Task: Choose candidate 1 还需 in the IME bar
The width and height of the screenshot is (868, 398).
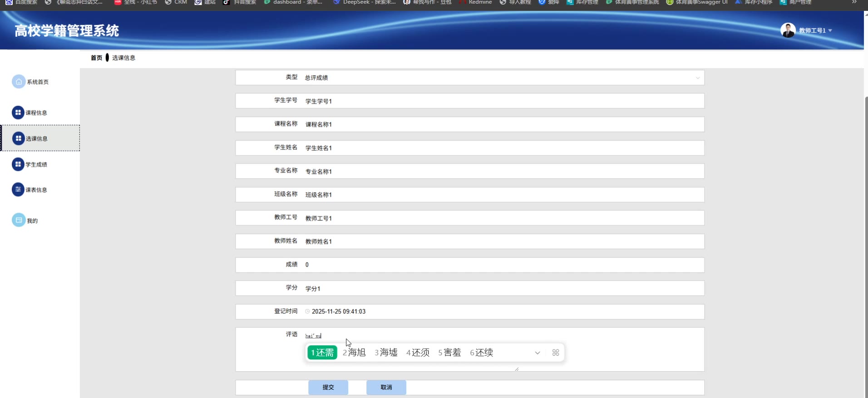Action: tap(322, 353)
